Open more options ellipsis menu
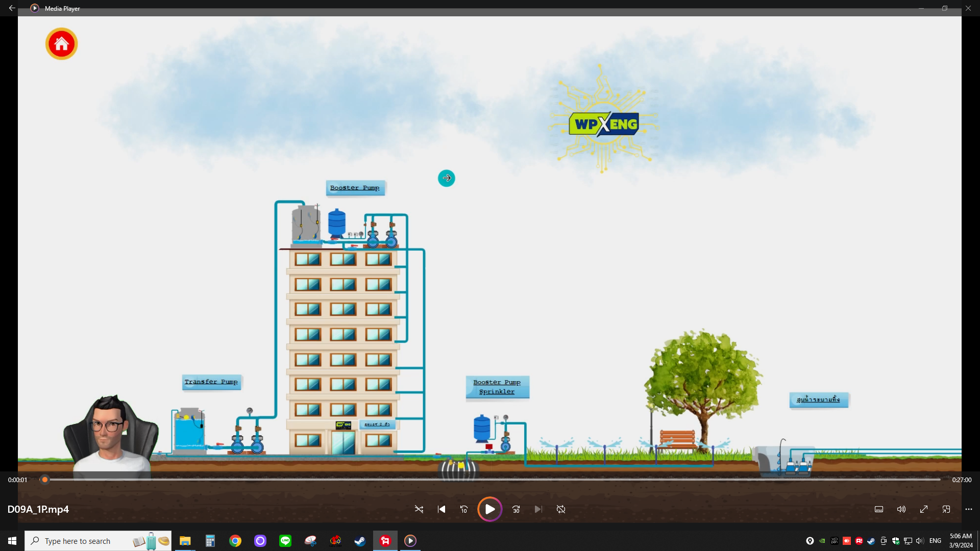This screenshot has width=980, height=551. pos(969,509)
